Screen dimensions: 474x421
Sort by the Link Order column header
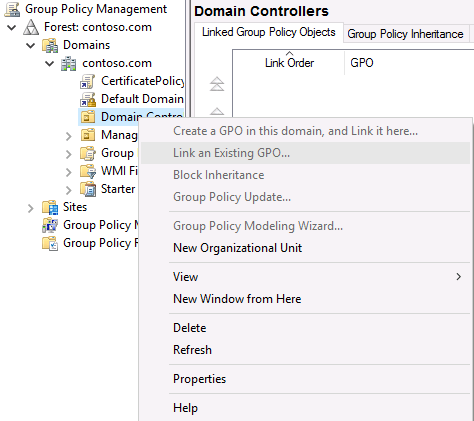[289, 63]
